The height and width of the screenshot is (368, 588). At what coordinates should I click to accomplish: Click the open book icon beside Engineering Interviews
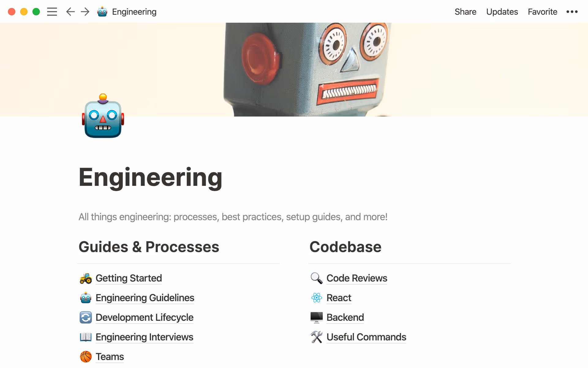coord(85,337)
